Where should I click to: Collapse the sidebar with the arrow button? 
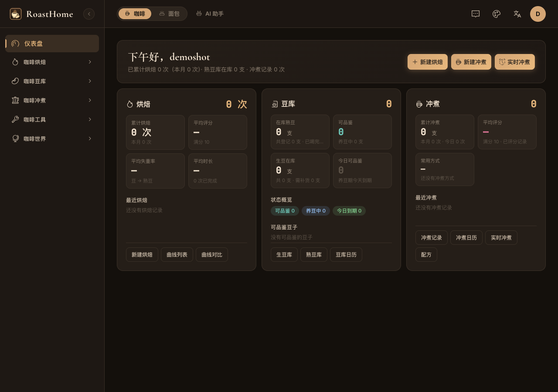89,14
